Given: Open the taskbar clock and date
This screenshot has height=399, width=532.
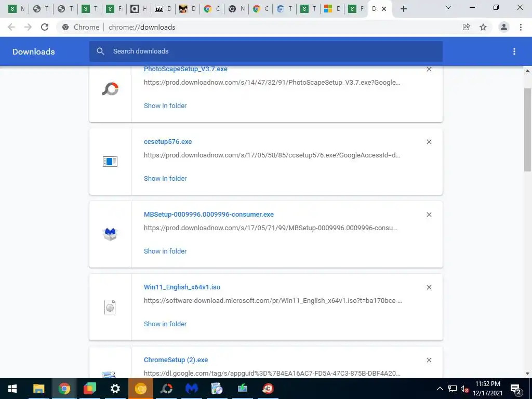Looking at the screenshot, I should click(487, 389).
